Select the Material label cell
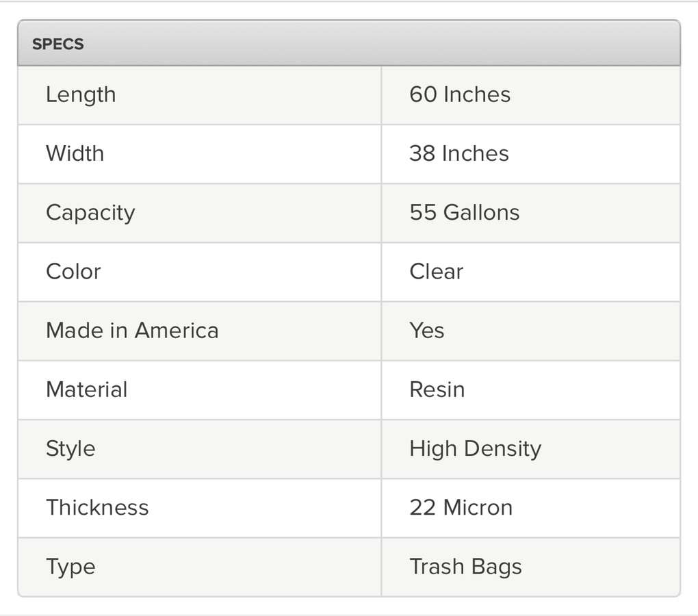 (x=87, y=389)
